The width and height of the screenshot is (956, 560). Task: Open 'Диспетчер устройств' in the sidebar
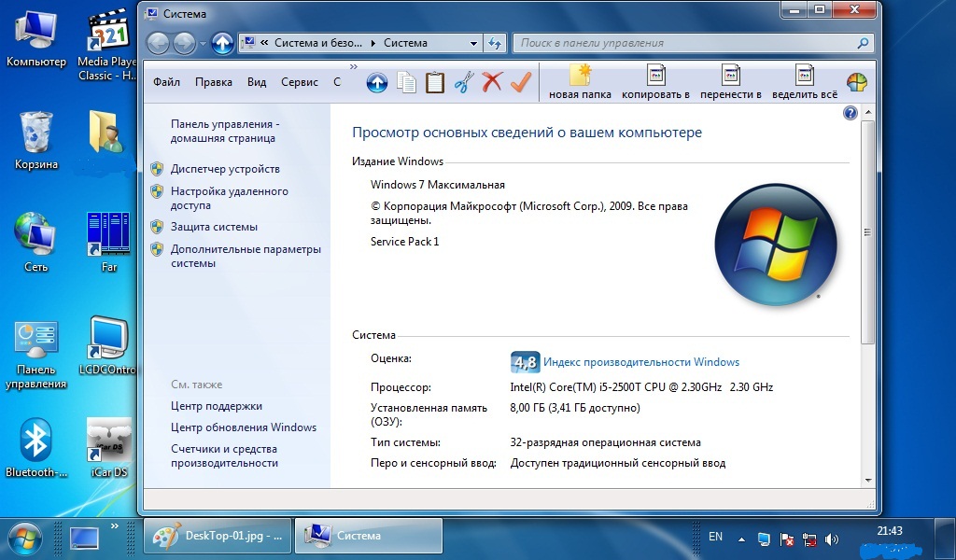(225, 169)
